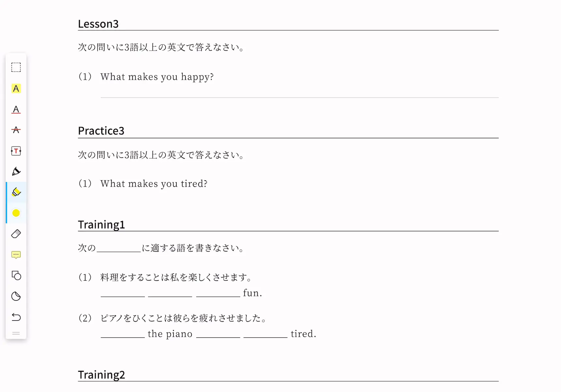This screenshot has height=392, width=561.
Task: Select the pen drawing tool
Action: tap(16, 171)
